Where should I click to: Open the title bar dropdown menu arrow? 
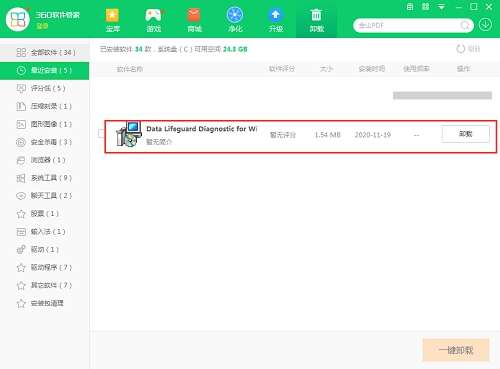click(442, 7)
